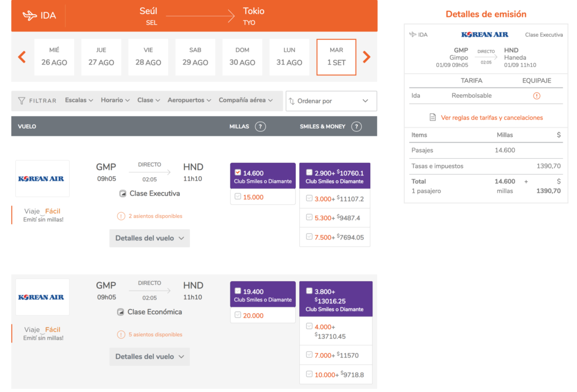Click Korean Air logo on Económica flight
Image resolution: width=577 pixels, height=392 pixels.
(x=41, y=297)
